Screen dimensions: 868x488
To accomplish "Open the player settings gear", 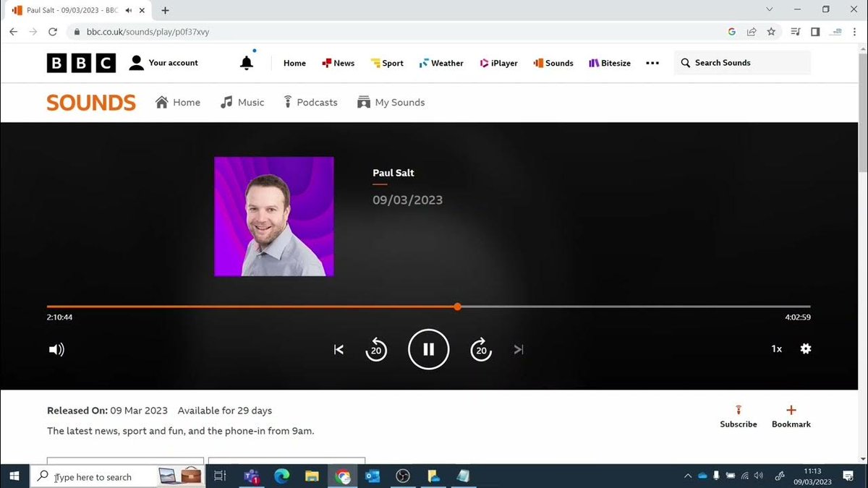I will pyautogui.click(x=806, y=348).
